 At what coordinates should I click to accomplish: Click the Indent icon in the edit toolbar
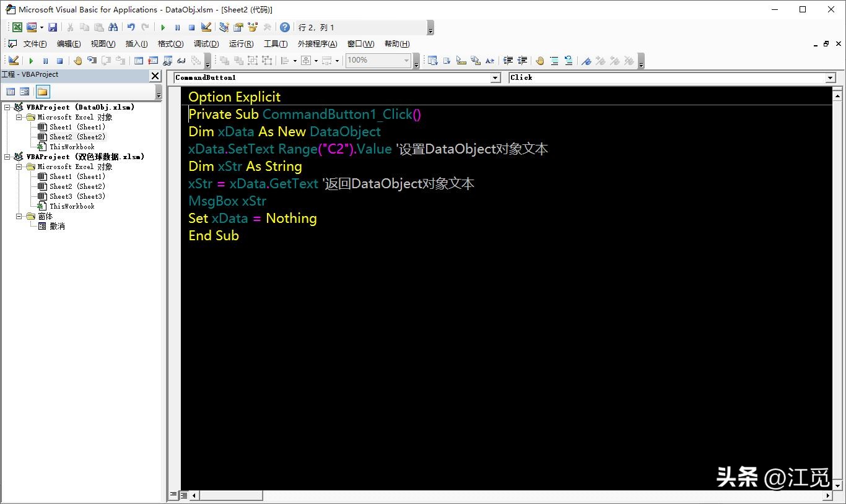click(508, 60)
